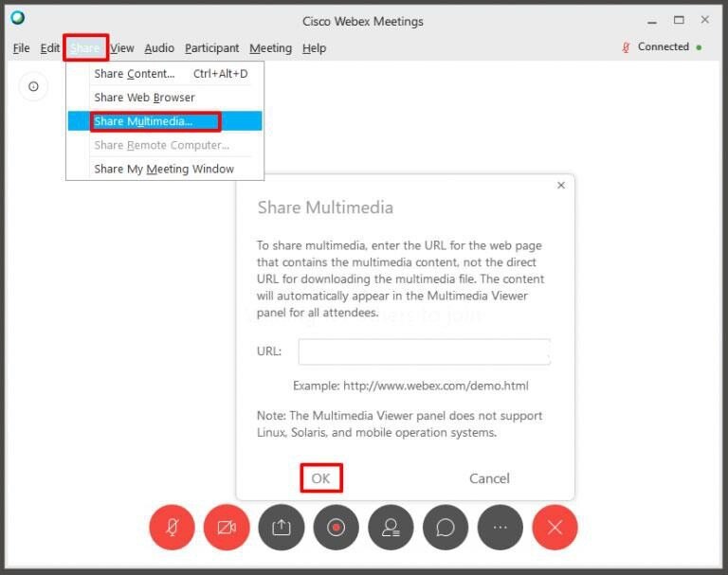Click Cancel in Share Multimedia dialog
728x575 pixels.
(489, 478)
